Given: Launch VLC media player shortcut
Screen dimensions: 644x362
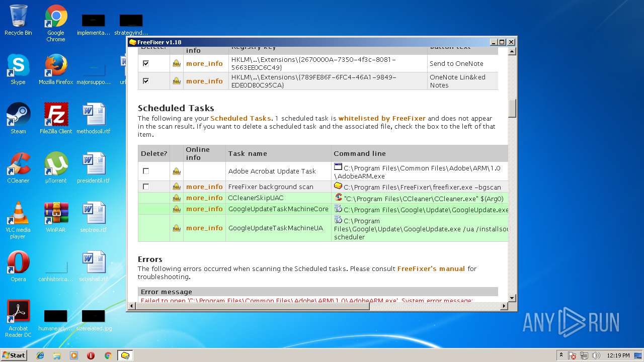Looking at the screenshot, I should pos(18,220).
